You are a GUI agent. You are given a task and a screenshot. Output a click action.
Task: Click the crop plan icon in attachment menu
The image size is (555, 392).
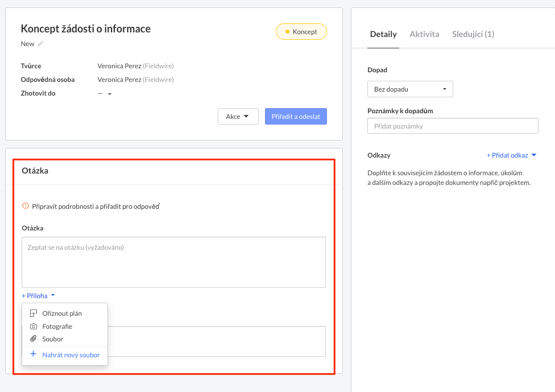point(34,313)
